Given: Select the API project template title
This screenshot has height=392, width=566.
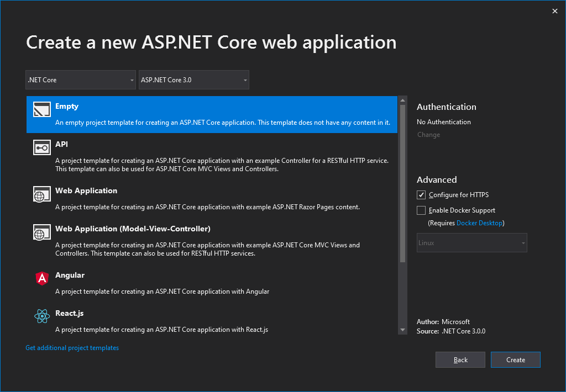Looking at the screenshot, I should click(x=62, y=144).
